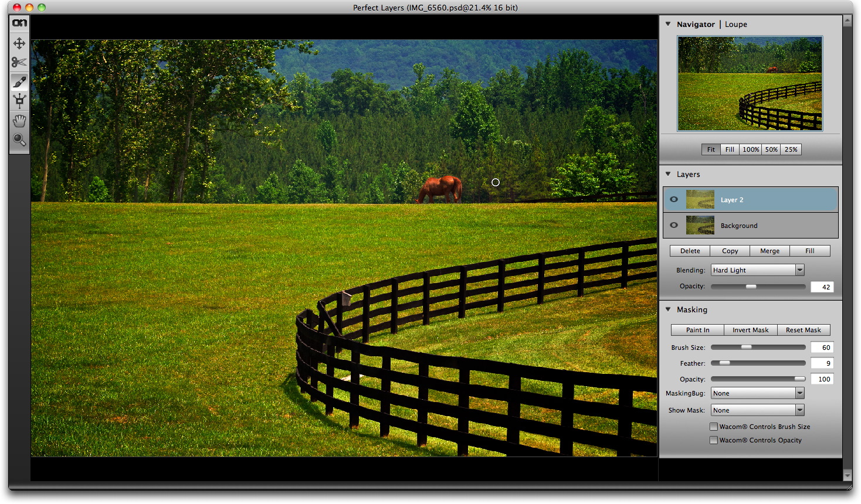The width and height of the screenshot is (861, 504).
Task: Click the Invert Mask button
Action: pyautogui.click(x=750, y=330)
